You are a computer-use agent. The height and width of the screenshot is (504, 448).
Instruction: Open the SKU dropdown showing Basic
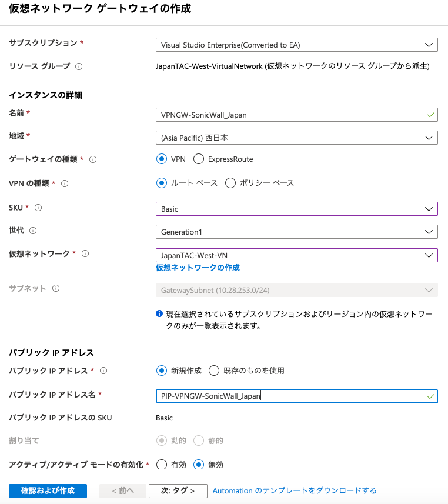coord(296,209)
